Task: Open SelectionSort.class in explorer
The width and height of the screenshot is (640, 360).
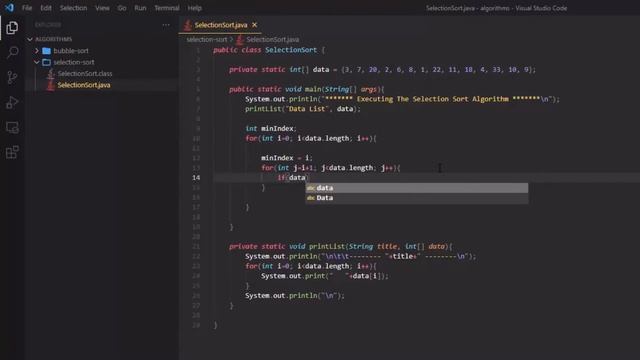Action: point(85,74)
